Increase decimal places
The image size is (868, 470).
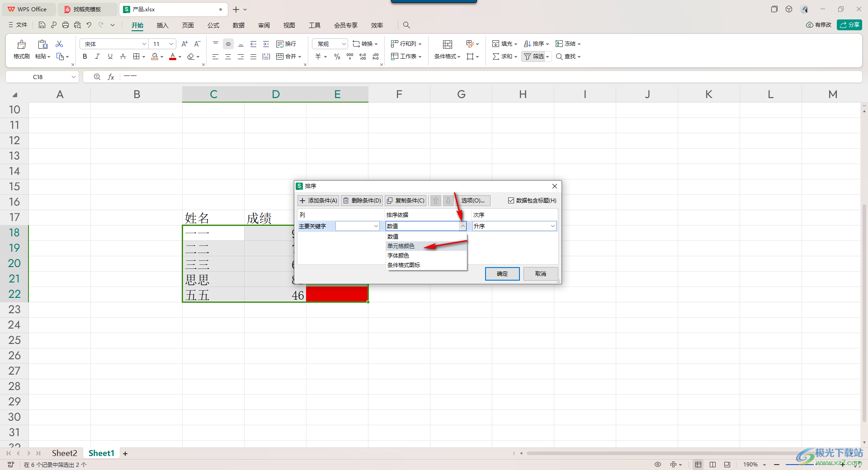[363, 56]
